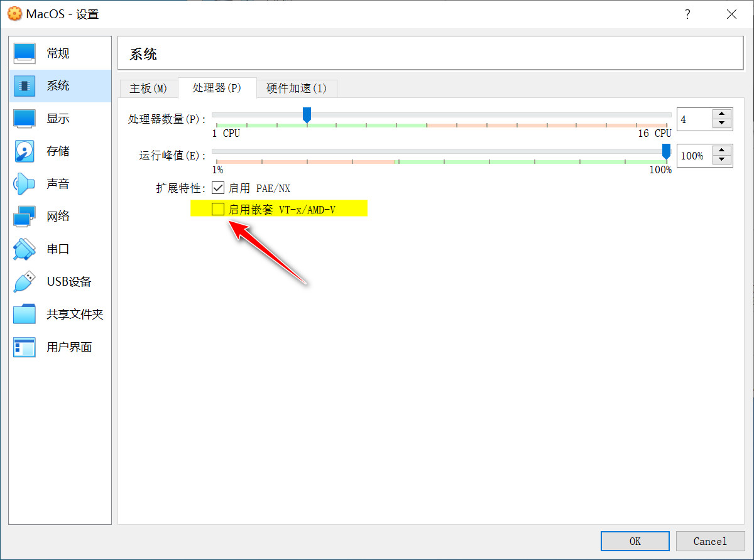Click the Cancel button
Viewport: 754px width, 560px height.
point(710,541)
